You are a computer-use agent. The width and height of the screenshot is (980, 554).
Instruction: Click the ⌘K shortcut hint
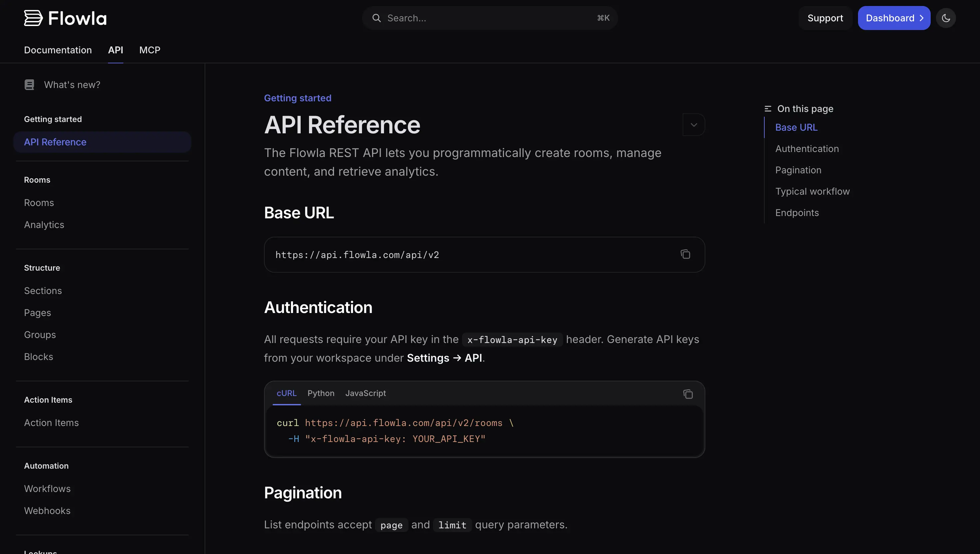pos(603,18)
